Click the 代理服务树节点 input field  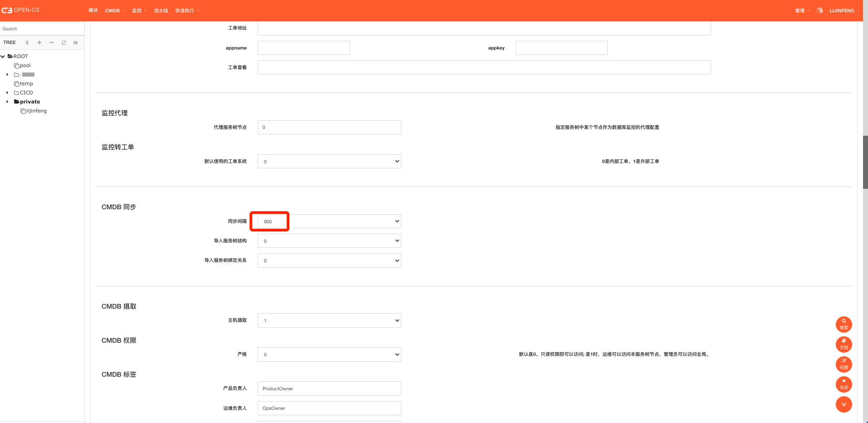coord(329,127)
